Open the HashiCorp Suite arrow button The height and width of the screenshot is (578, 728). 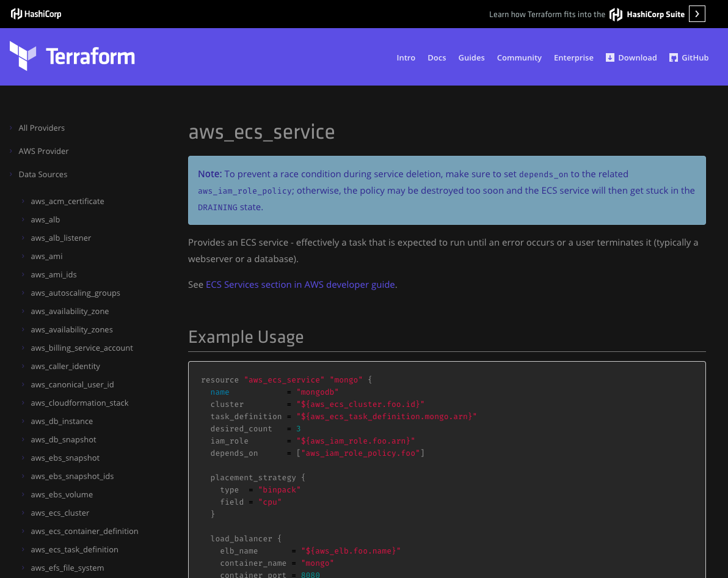(697, 14)
